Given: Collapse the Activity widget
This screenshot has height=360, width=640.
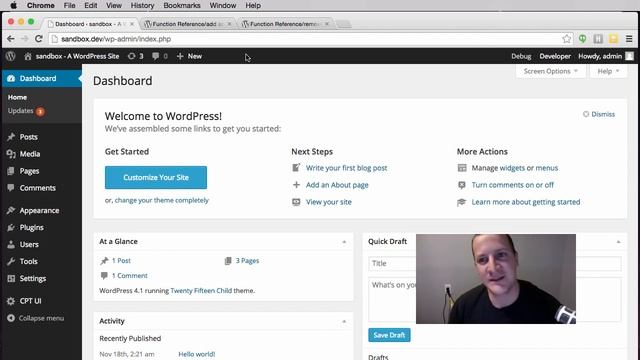Looking at the screenshot, I should coord(344,322).
